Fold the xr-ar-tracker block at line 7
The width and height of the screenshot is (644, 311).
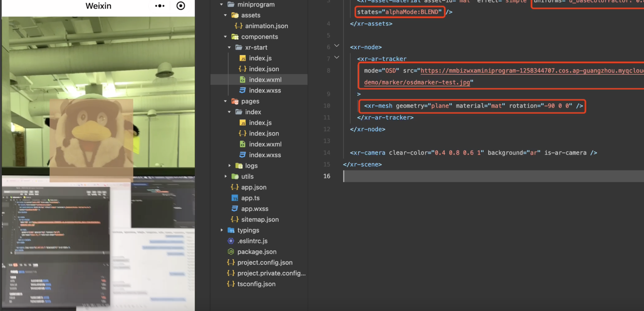[337, 58]
